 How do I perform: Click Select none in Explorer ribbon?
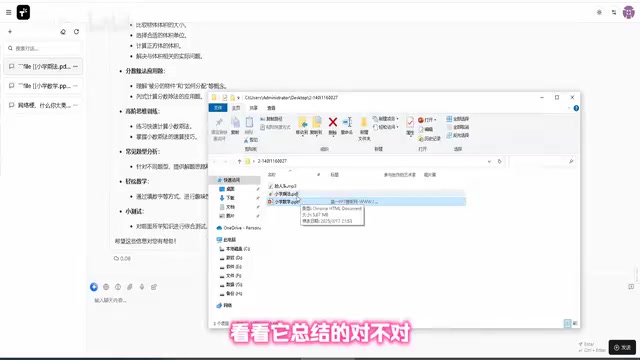click(458, 127)
